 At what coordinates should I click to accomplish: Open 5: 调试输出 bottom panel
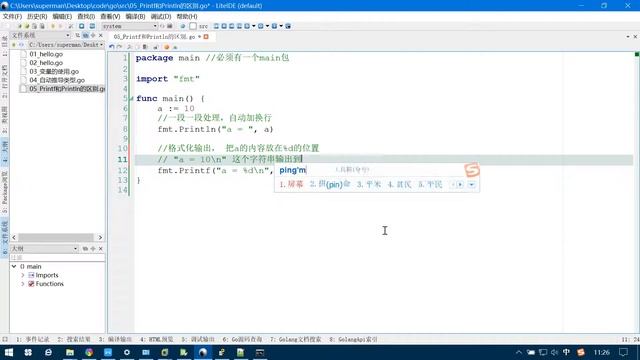(x=198, y=339)
